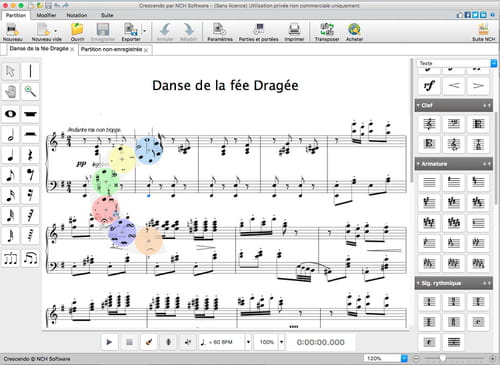
Task: Close the Danse de la fée Dragée tab
Action: (72, 49)
